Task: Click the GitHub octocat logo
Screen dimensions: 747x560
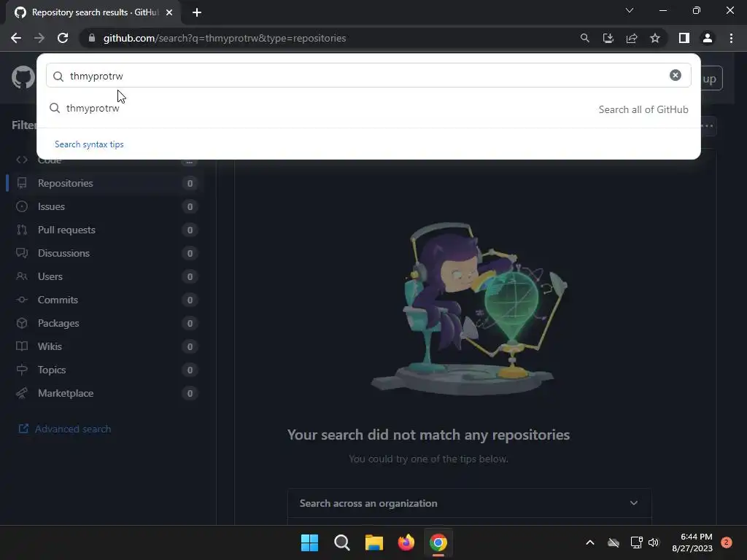Action: pos(23,77)
